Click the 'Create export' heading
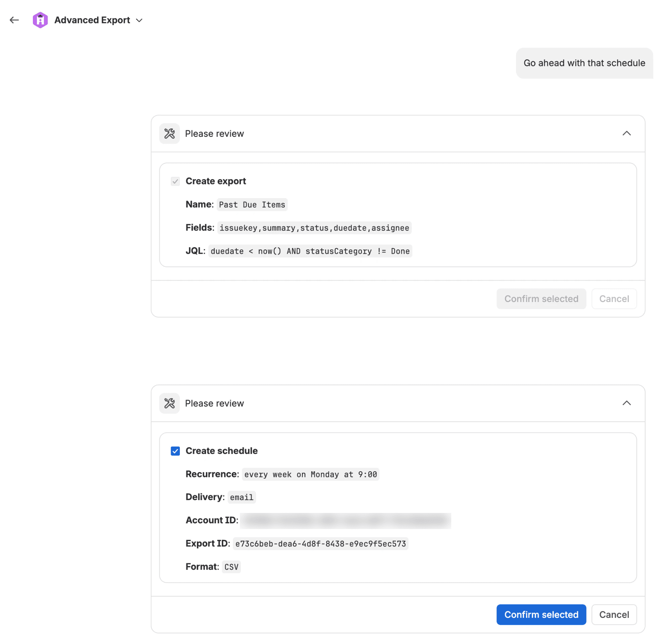The width and height of the screenshot is (671, 644). pos(216,181)
